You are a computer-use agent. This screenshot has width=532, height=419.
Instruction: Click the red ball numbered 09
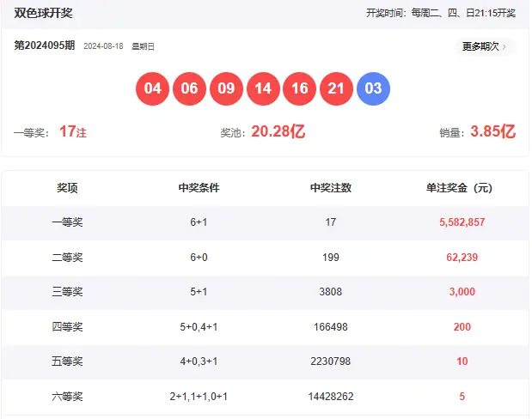tap(227, 88)
